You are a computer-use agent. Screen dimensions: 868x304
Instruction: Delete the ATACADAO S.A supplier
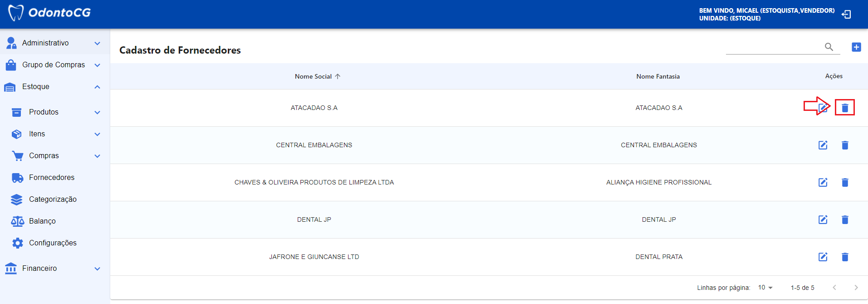pos(844,108)
